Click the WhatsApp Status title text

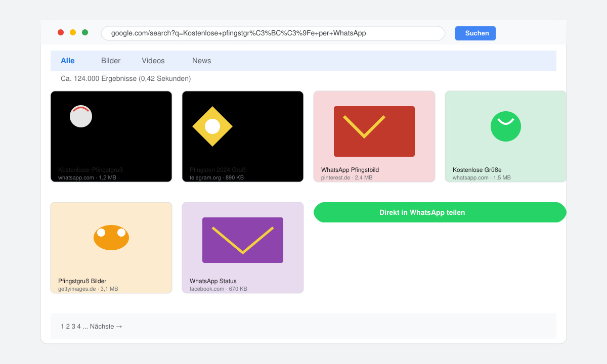click(x=213, y=281)
